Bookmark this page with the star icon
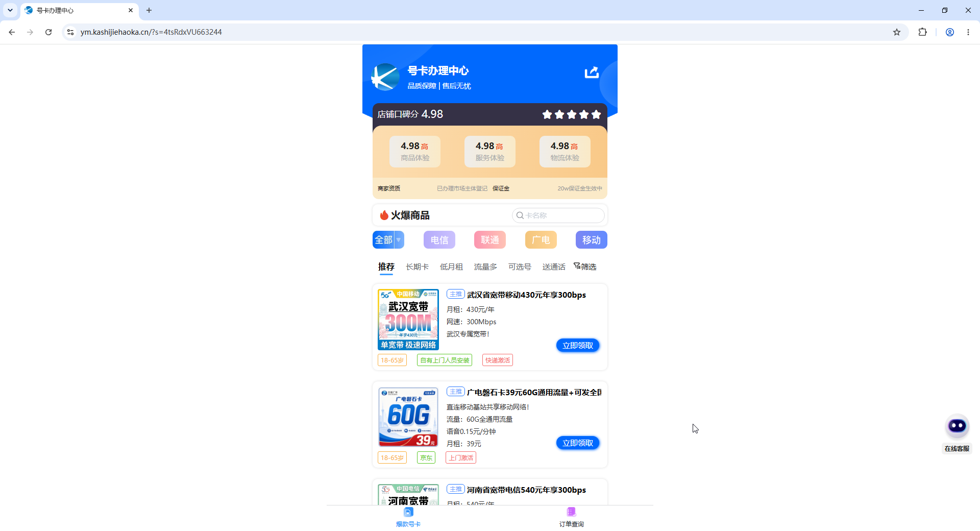Screen dimensions: 980x531 click(897, 32)
